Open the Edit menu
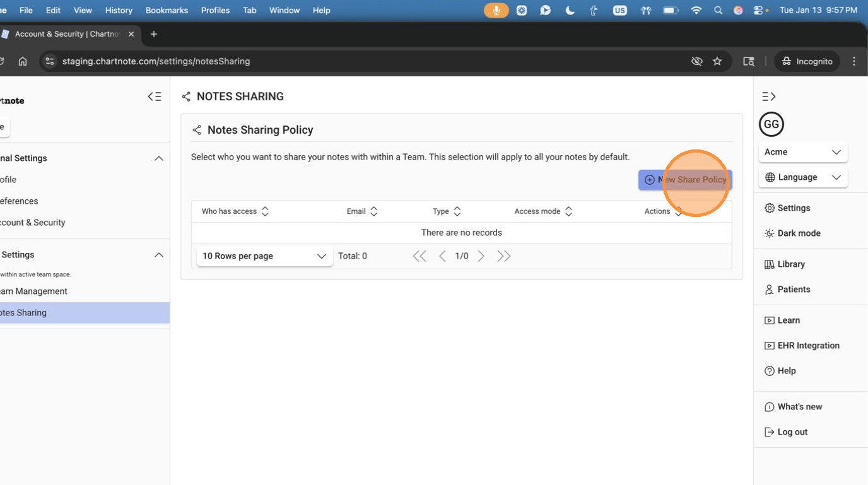The width and height of the screenshot is (868, 485). 53,10
